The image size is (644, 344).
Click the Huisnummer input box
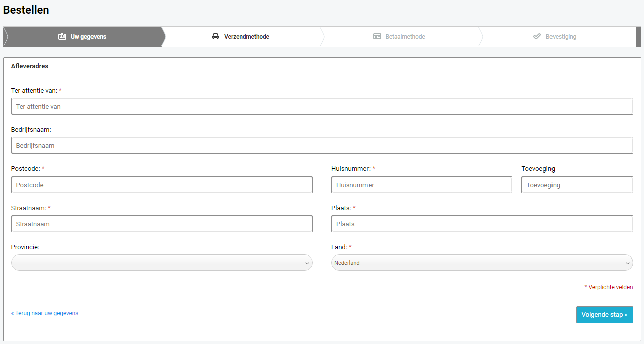pos(421,185)
